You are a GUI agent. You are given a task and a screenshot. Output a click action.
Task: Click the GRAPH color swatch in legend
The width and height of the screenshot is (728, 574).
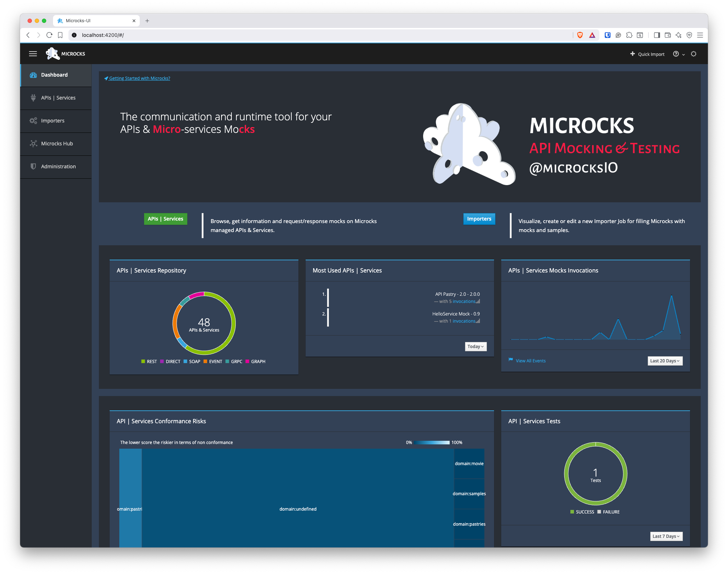(247, 362)
